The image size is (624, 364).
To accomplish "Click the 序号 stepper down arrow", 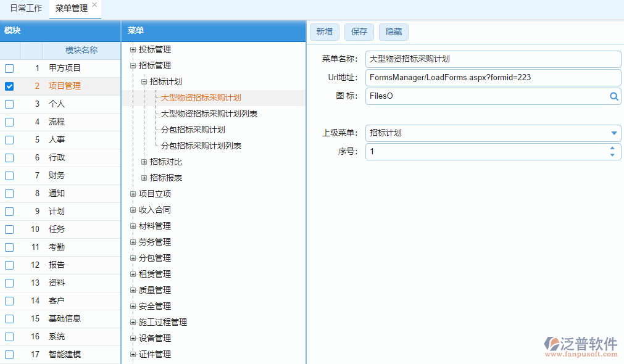I will click(x=612, y=155).
